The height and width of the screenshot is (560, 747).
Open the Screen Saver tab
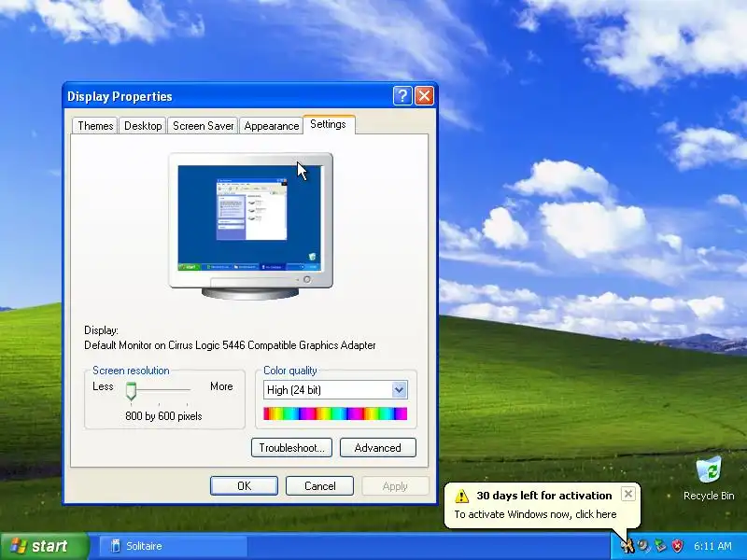(203, 126)
